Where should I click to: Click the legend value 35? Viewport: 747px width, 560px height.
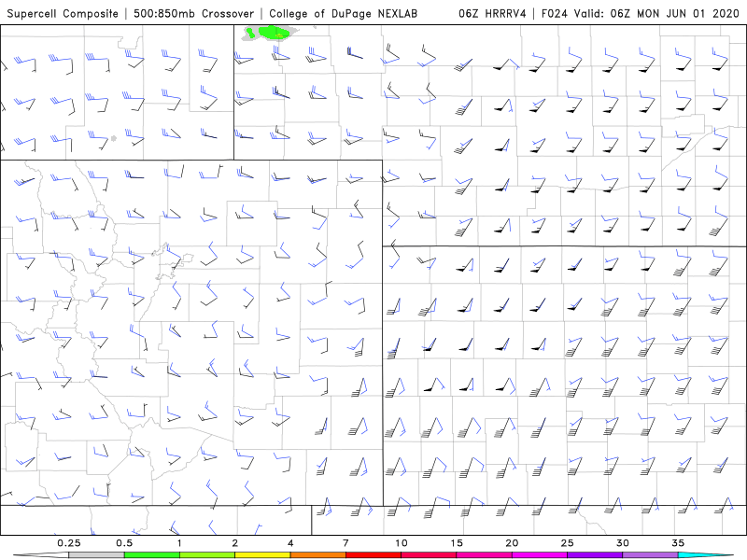click(678, 543)
